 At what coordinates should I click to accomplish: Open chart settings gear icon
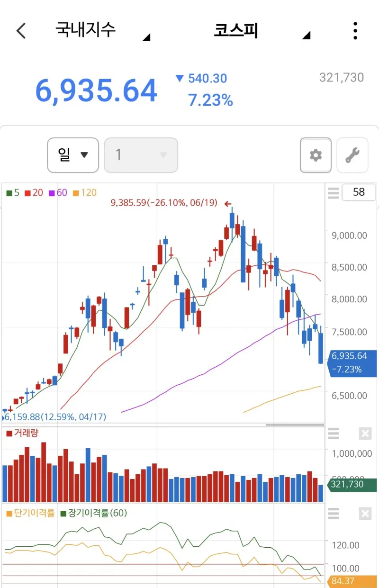click(316, 155)
